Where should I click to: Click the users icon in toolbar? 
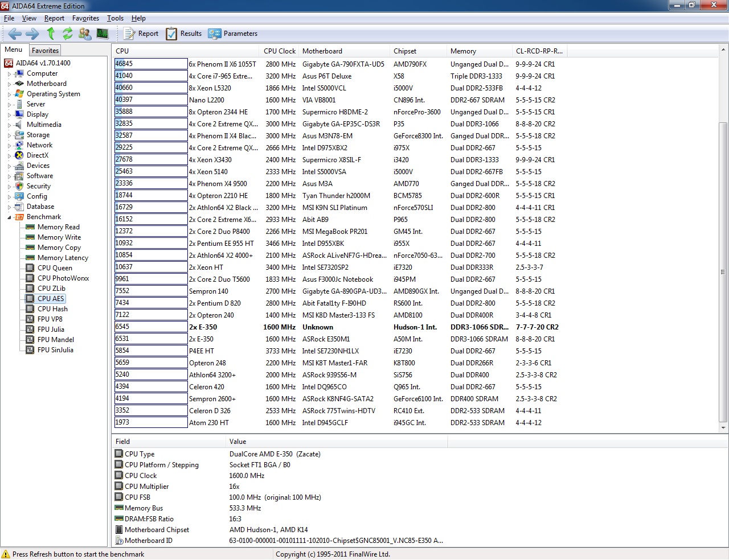[85, 34]
